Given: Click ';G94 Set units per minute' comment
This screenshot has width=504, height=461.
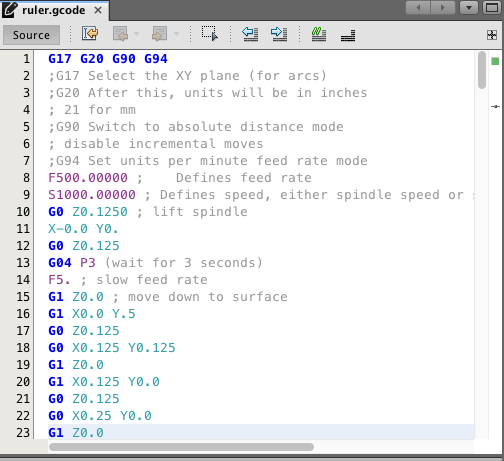Looking at the screenshot, I should 148,161.
